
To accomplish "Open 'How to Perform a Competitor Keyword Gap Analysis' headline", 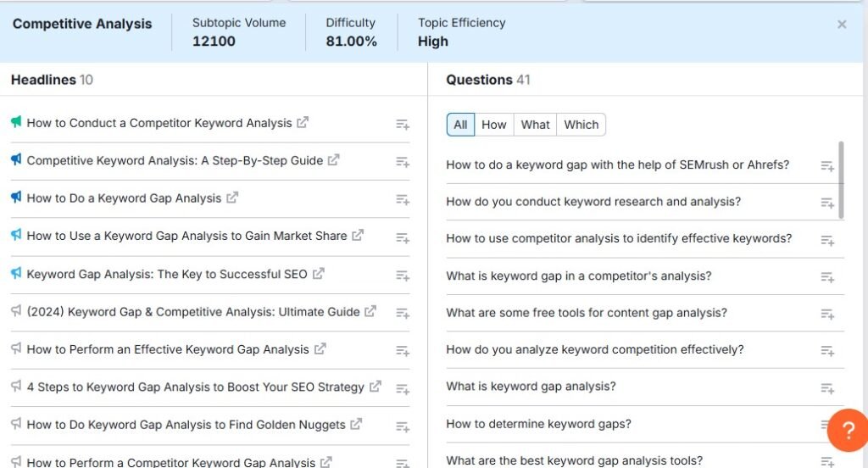I will point(171,462).
